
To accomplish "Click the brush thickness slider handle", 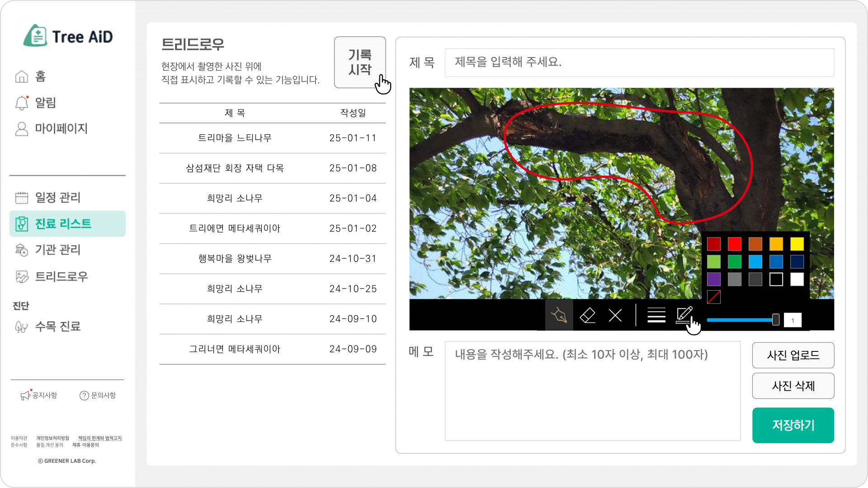I will pyautogui.click(x=776, y=320).
